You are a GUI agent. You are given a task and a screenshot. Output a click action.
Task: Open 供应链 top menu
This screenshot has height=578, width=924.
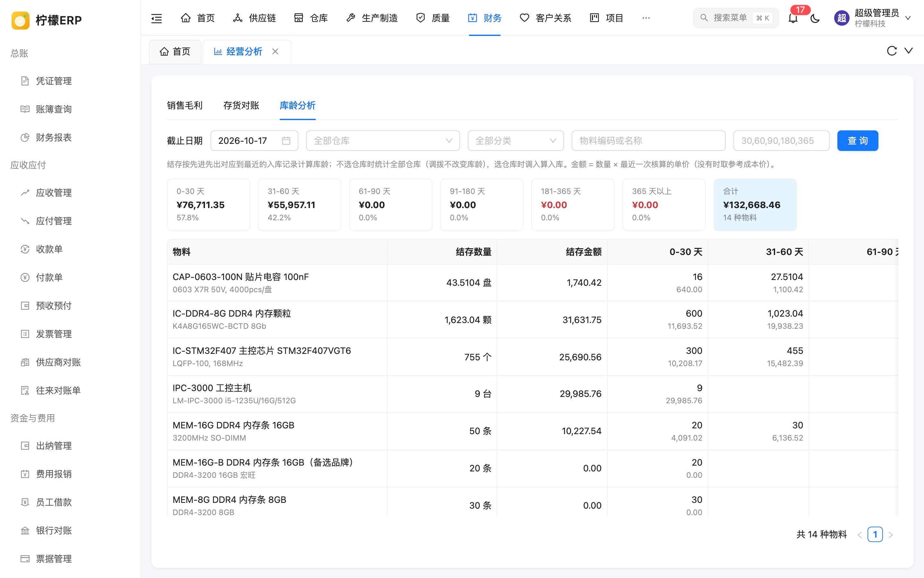[x=254, y=18]
